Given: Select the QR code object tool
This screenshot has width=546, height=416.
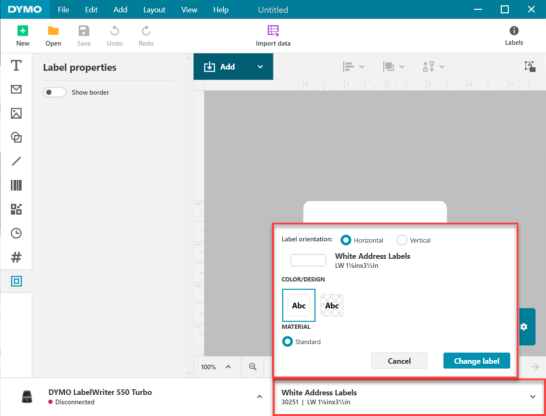Looking at the screenshot, I should (16, 209).
